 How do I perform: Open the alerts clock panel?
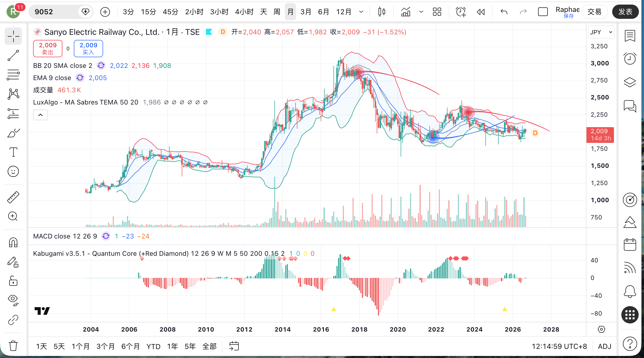630,59
